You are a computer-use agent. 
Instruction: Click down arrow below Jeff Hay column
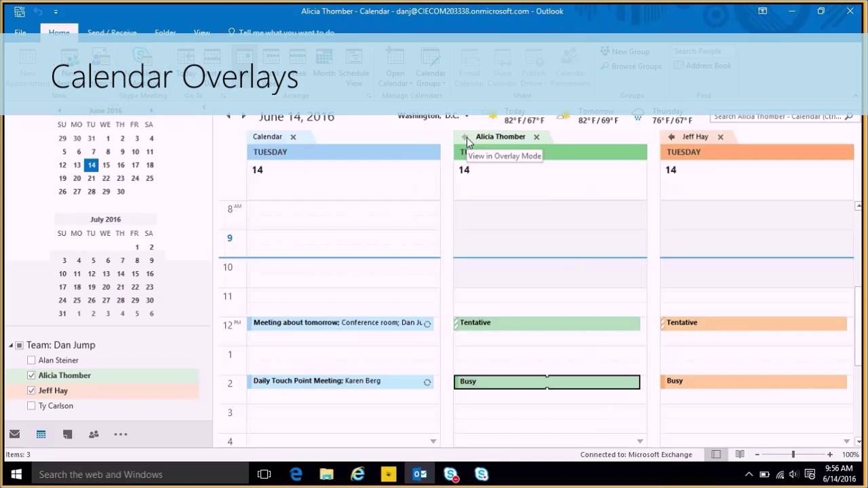(x=846, y=441)
